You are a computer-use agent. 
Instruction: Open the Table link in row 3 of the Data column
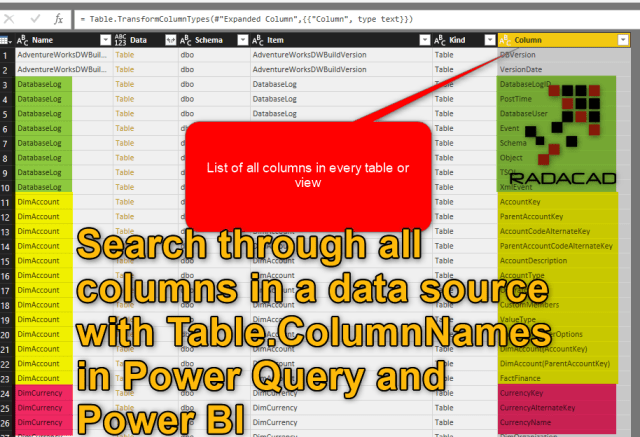click(124, 84)
